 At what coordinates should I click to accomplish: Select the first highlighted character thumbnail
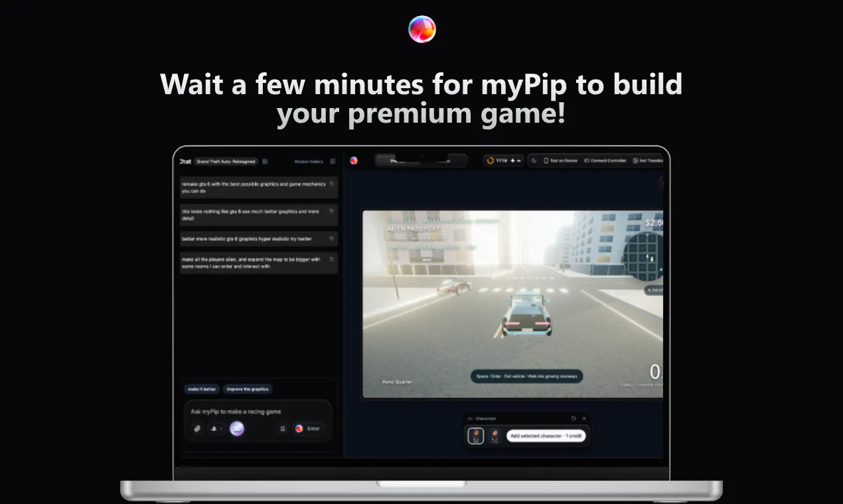[476, 436]
